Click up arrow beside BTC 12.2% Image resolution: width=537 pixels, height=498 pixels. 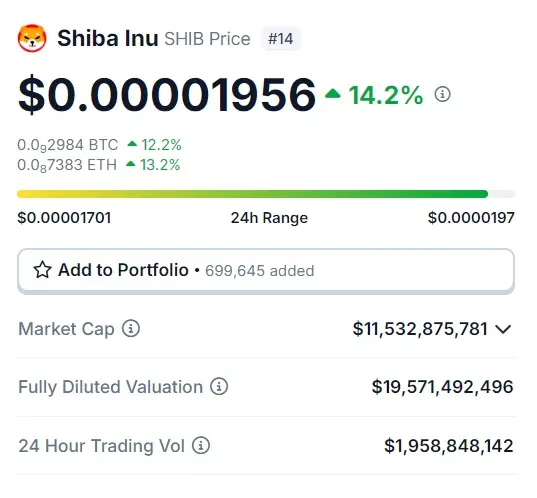[132, 144]
